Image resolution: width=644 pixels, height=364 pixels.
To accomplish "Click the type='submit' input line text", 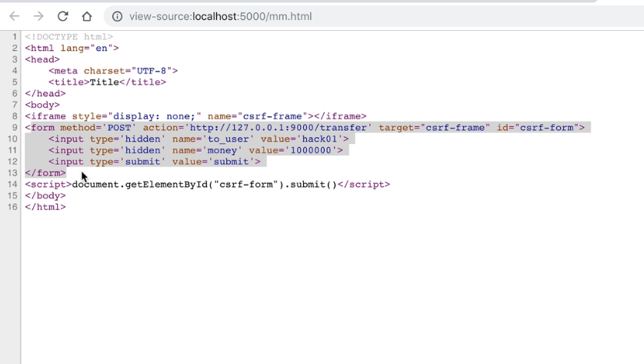I will pos(155,162).
